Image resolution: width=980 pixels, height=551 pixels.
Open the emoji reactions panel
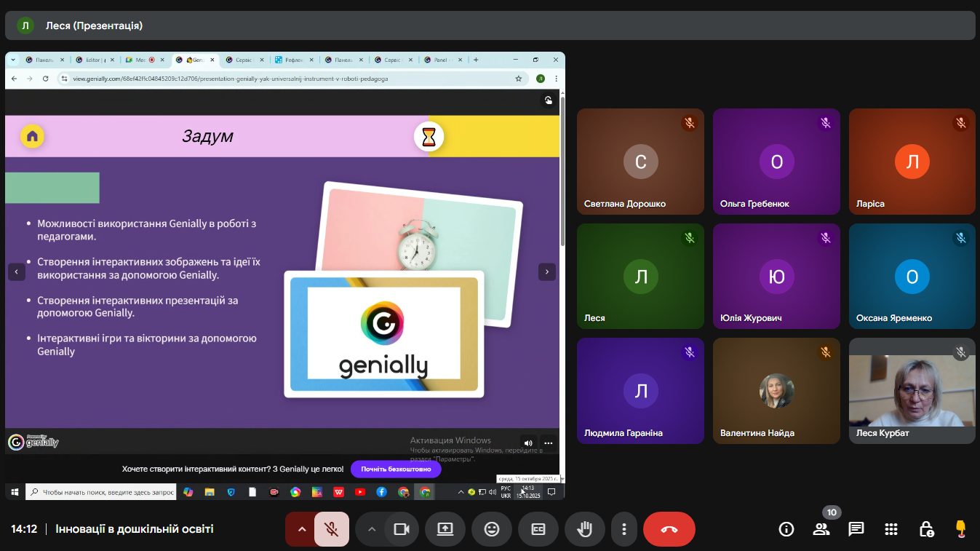point(492,529)
